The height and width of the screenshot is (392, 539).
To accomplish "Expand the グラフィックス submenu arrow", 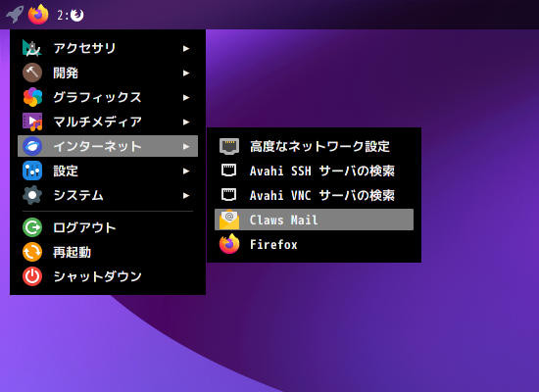I will 186,98.
